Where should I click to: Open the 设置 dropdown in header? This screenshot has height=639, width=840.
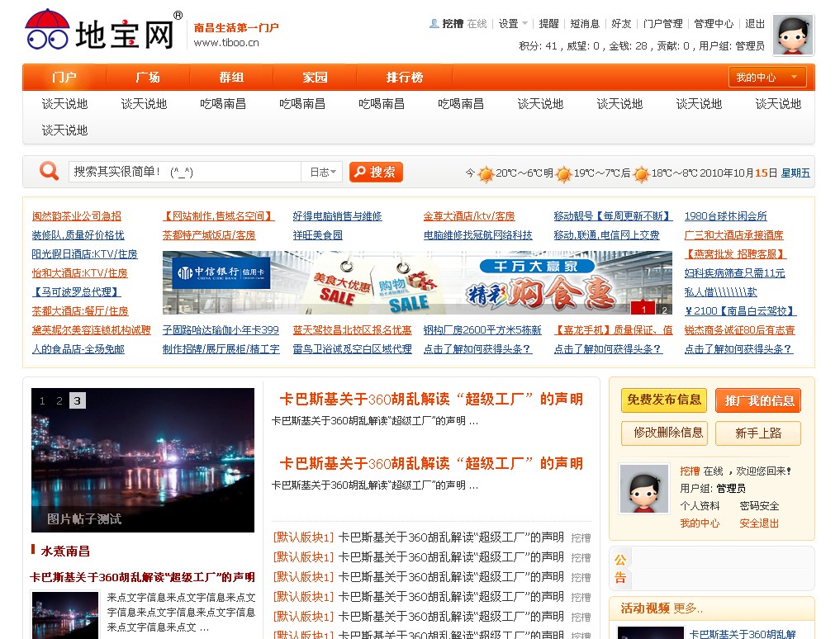[513, 24]
